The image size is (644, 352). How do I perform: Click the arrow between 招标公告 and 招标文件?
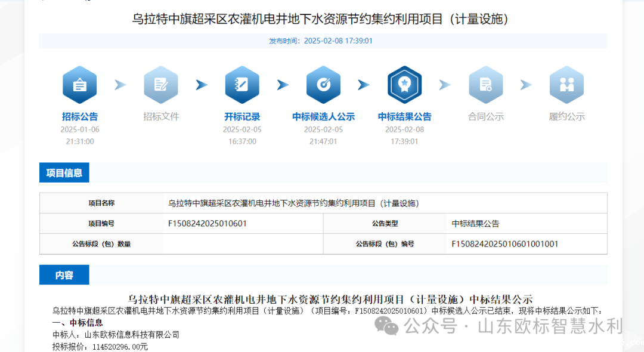point(120,85)
